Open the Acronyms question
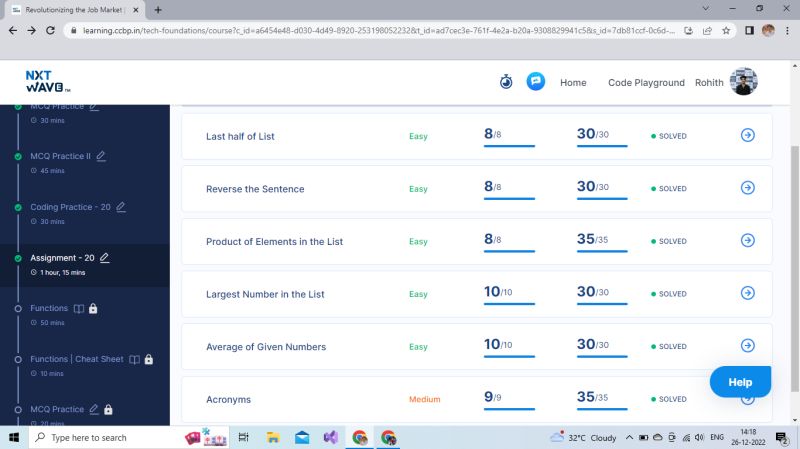 [x=228, y=399]
